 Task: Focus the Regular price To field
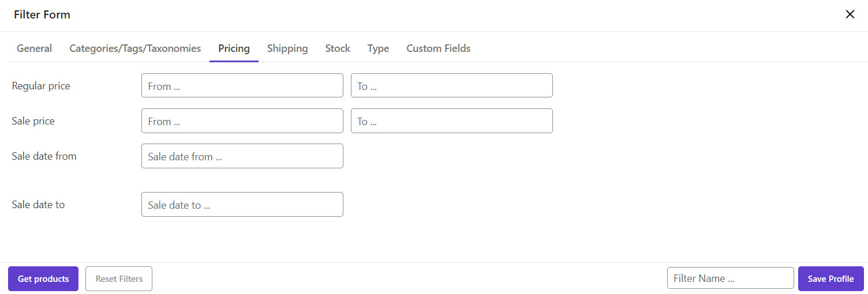coord(451,86)
